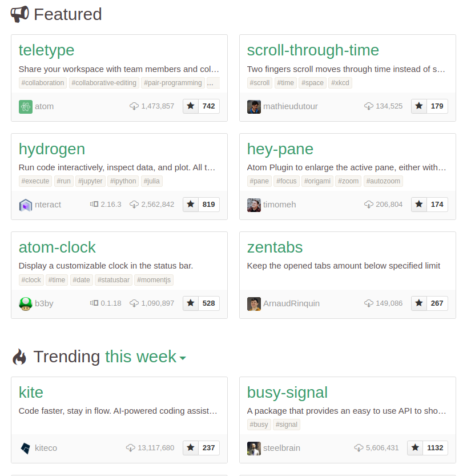This screenshot has height=476, width=475.
Task: Click the version tag icon showing 2.16.3
Action: [95, 205]
